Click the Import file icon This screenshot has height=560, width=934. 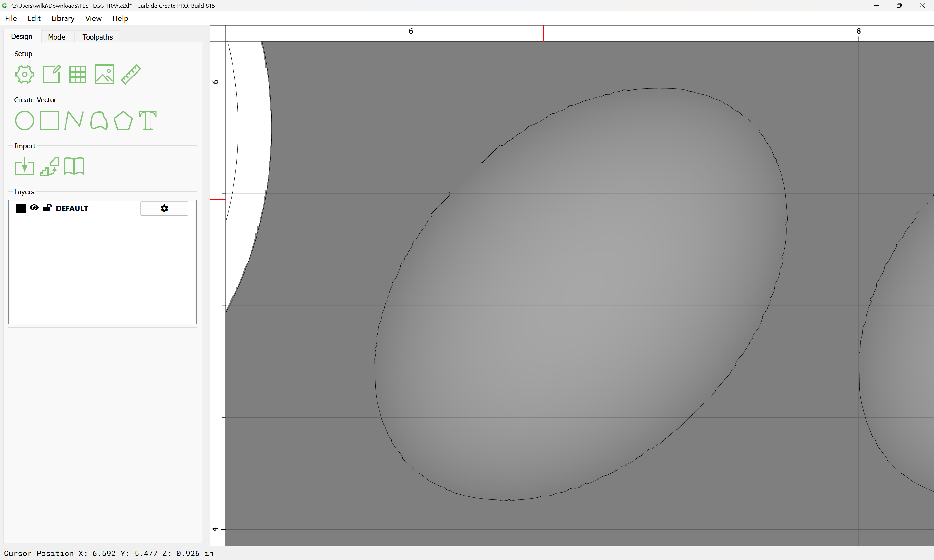pos(25,166)
